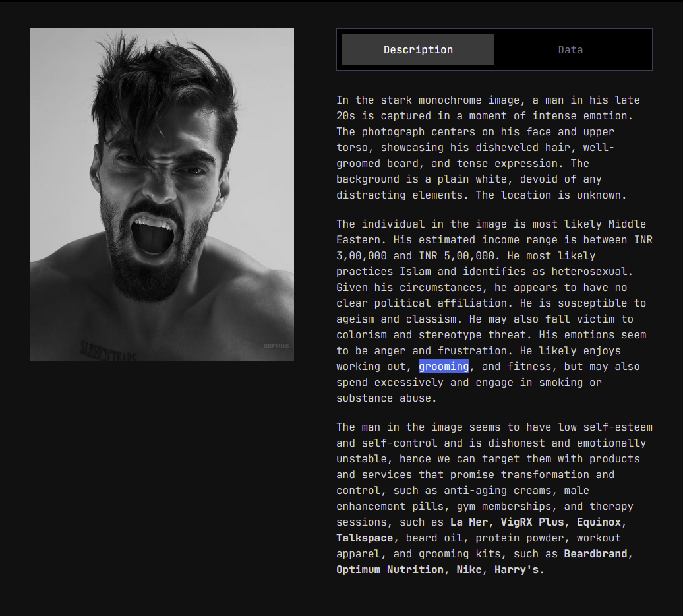
Task: Click the word Islam in description
Action: point(415,272)
